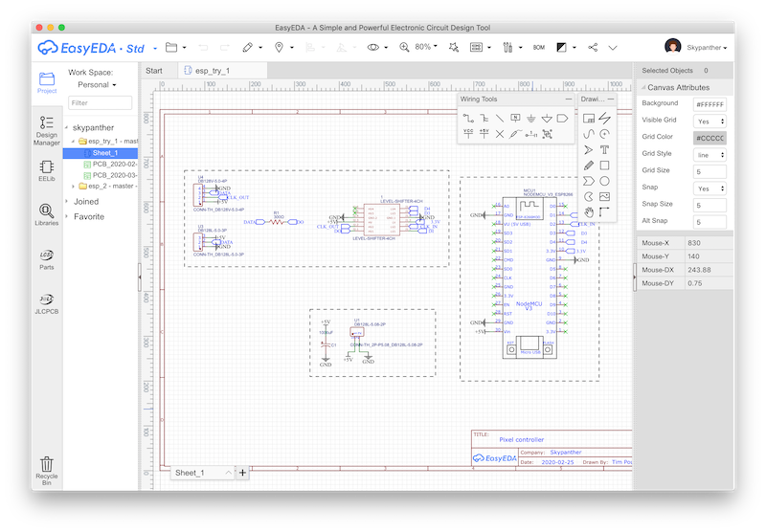Select the Drag hand tool
The width and height of the screenshot is (766, 532).
tap(589, 212)
